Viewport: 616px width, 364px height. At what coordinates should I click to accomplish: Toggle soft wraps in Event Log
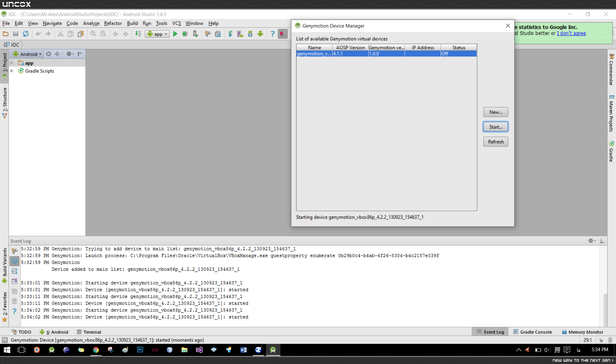pyautogui.click(x=14, y=271)
